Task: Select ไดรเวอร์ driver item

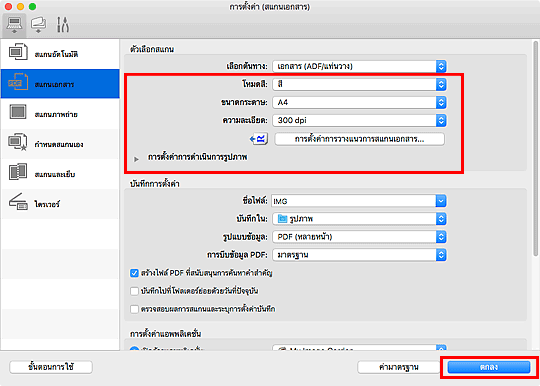Action: click(x=60, y=204)
